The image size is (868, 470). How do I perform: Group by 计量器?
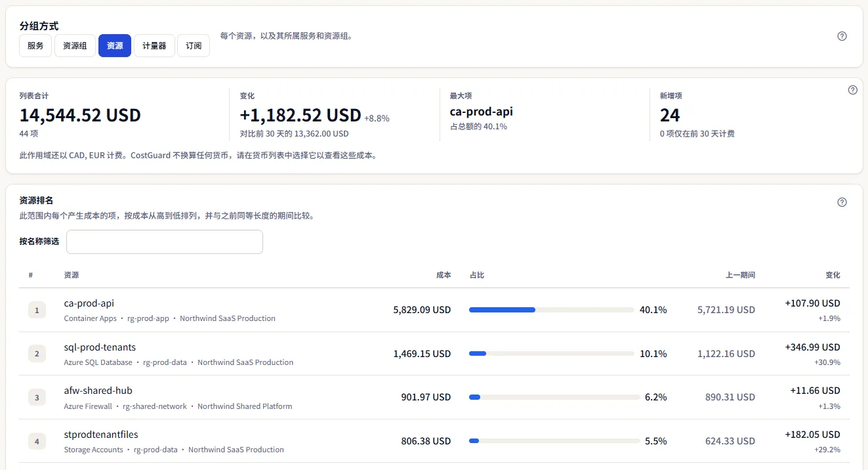pos(154,46)
